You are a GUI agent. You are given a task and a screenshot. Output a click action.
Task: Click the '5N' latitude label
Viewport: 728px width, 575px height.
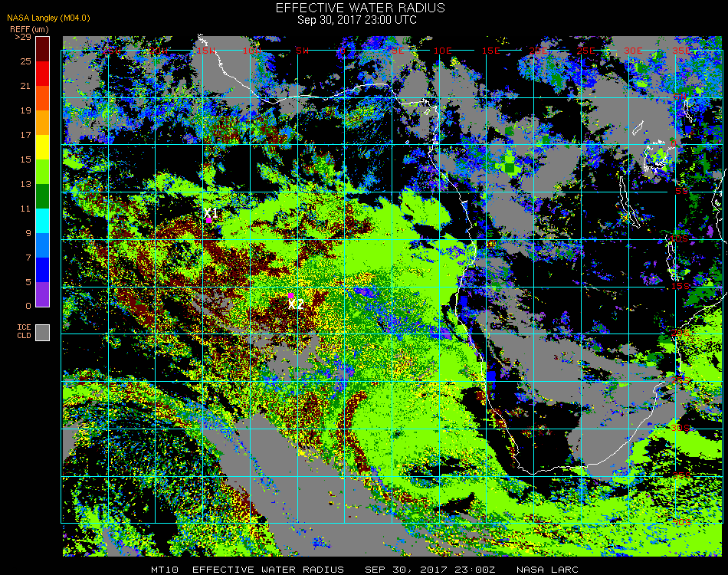[680, 97]
